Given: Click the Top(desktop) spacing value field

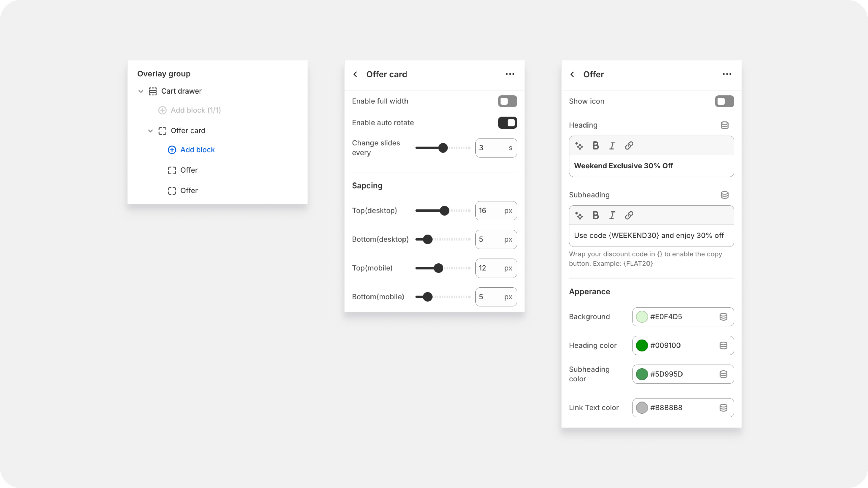Looking at the screenshot, I should click(x=490, y=211).
